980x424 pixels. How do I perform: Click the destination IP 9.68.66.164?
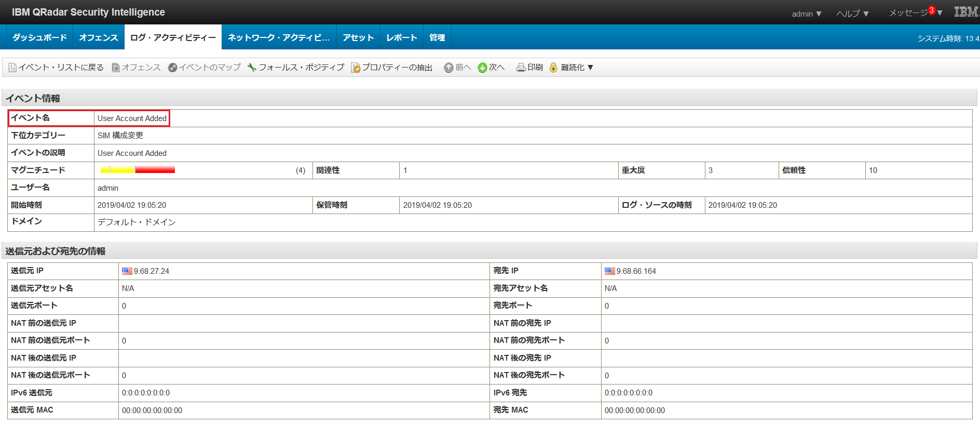636,271
